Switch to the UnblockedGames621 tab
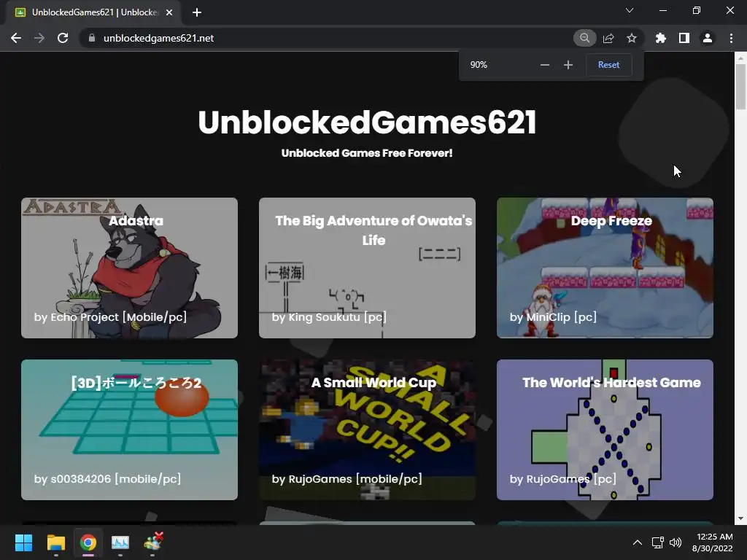The height and width of the screenshot is (560, 747). (93, 12)
